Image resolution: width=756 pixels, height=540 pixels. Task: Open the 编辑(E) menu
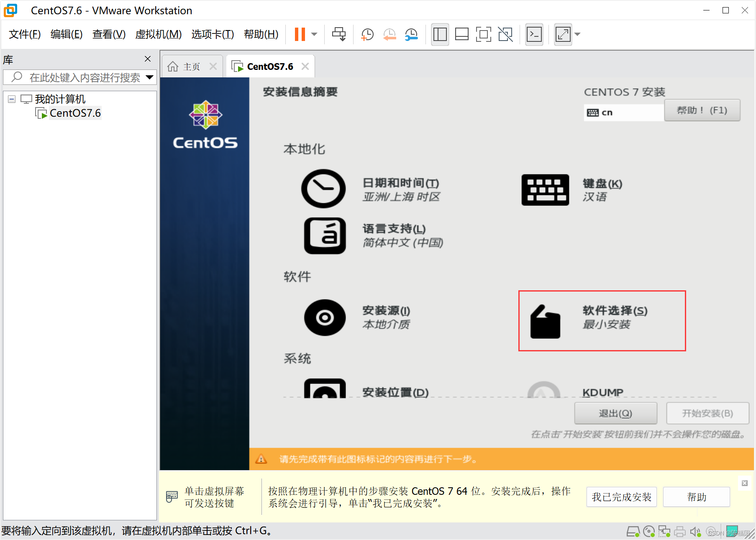tap(67, 34)
